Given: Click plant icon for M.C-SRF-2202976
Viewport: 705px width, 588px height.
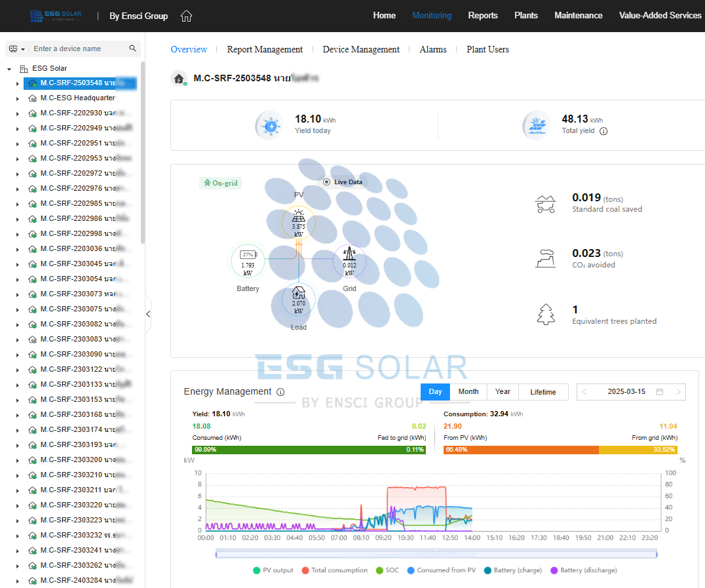Looking at the screenshot, I should (32, 189).
